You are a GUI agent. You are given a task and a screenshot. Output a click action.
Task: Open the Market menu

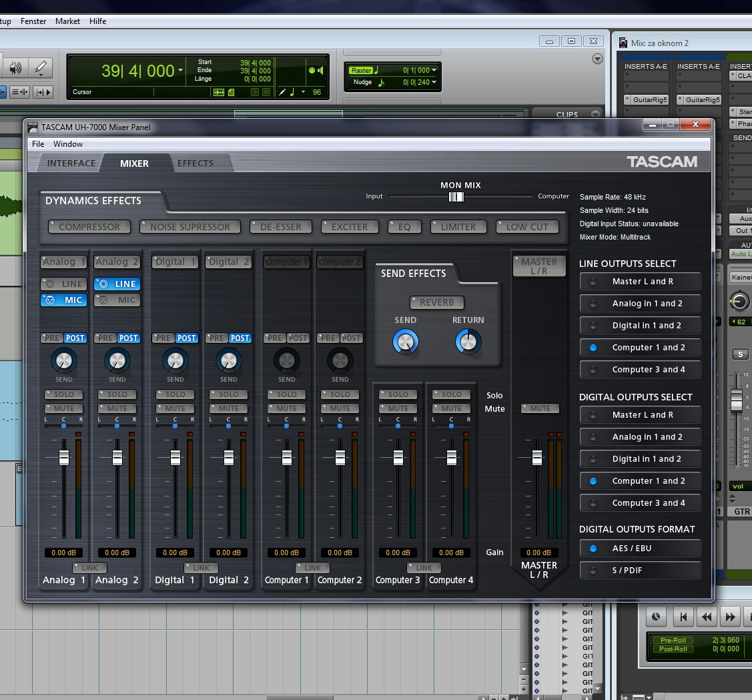pos(67,21)
